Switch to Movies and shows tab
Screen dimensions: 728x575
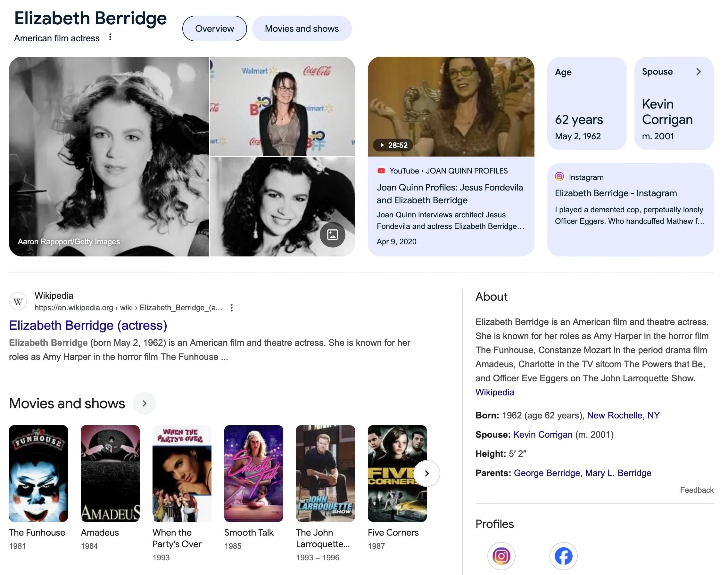point(302,28)
